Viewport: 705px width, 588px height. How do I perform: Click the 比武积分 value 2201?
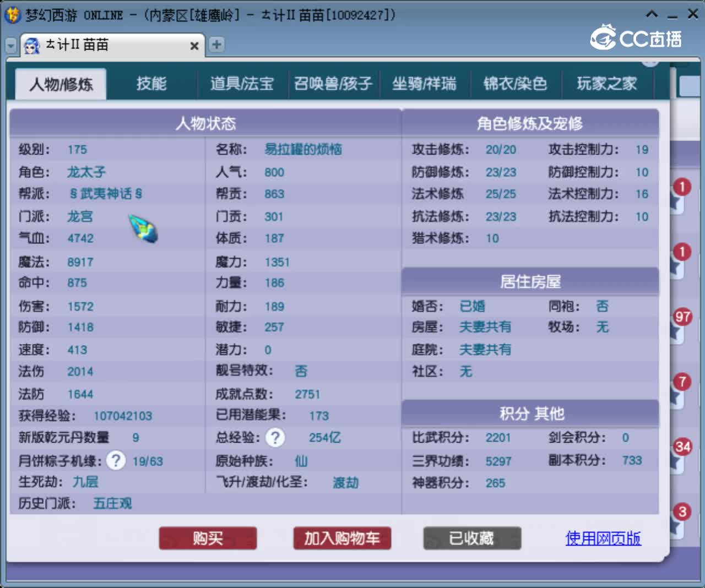498,438
